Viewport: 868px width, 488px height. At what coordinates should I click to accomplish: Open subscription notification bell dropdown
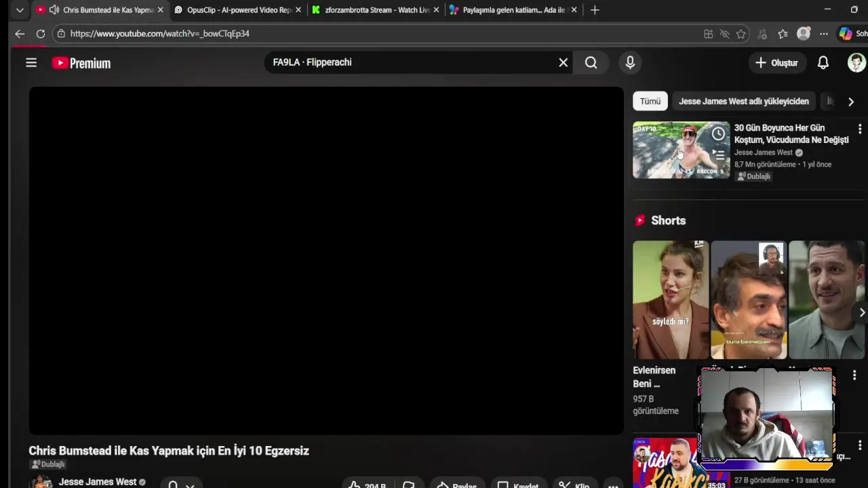point(180,485)
